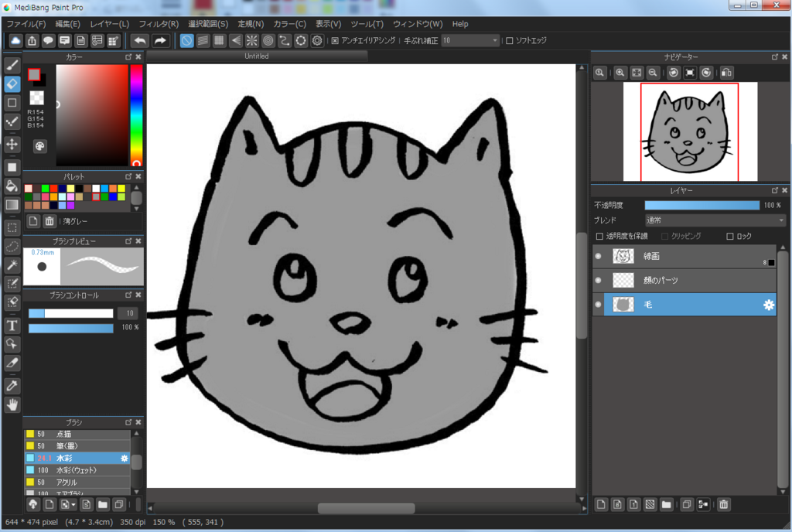
Task: Flip the view with the Navigator flip icon
Action: point(727,73)
